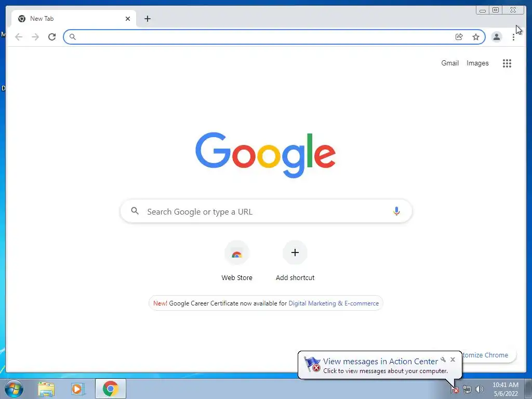
Task: Maximize the Chrome window
Action: coord(496,10)
